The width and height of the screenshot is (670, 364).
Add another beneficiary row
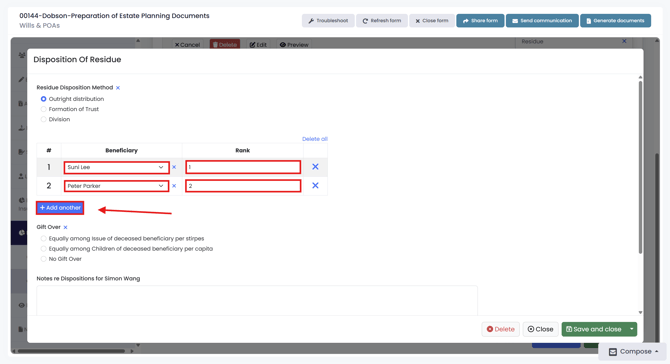60,208
